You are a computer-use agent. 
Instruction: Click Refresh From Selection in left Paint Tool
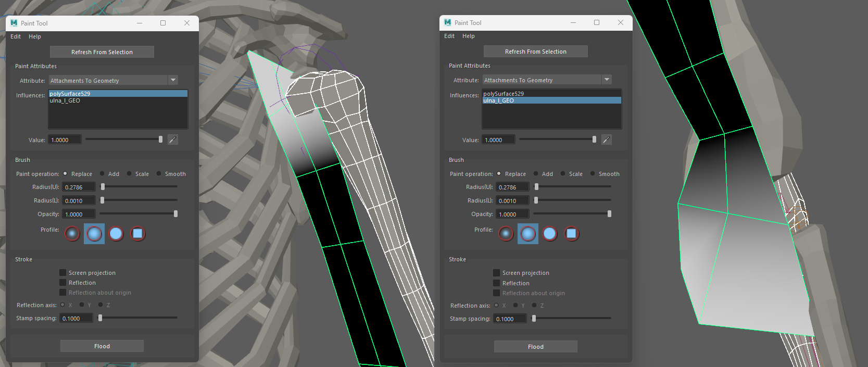point(102,52)
